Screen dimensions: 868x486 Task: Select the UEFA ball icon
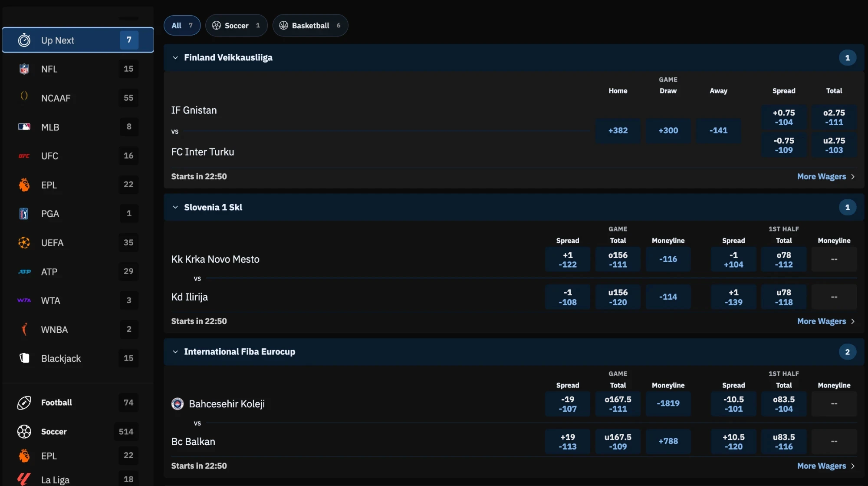24,242
